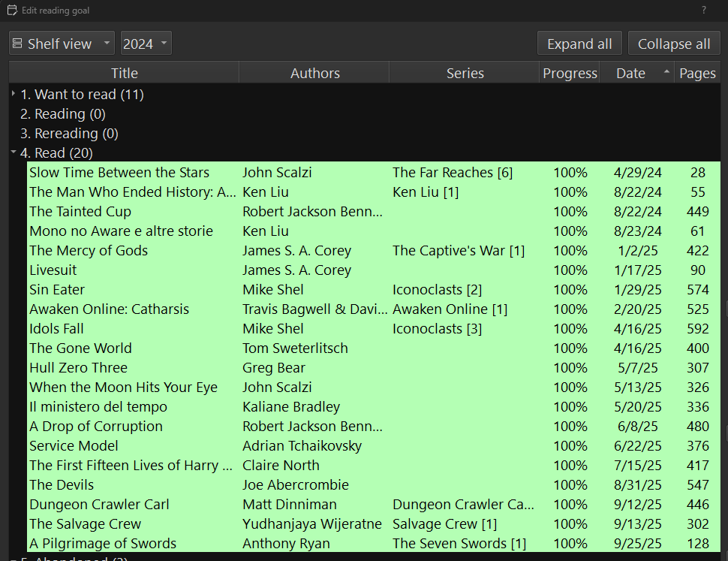
Task: Select 'Awaken Online: Catharsis' title
Action: (x=109, y=309)
